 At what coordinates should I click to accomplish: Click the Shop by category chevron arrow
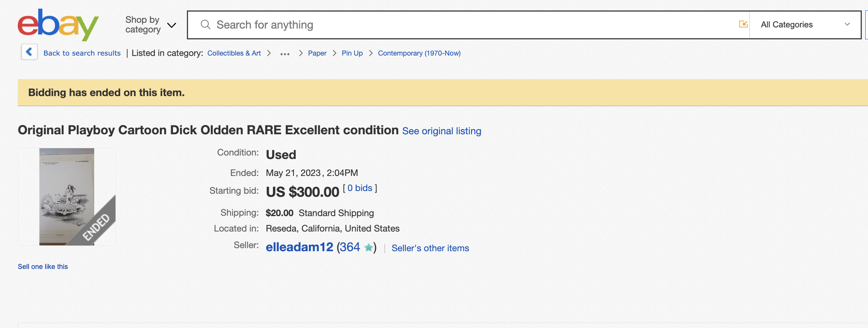(x=171, y=25)
